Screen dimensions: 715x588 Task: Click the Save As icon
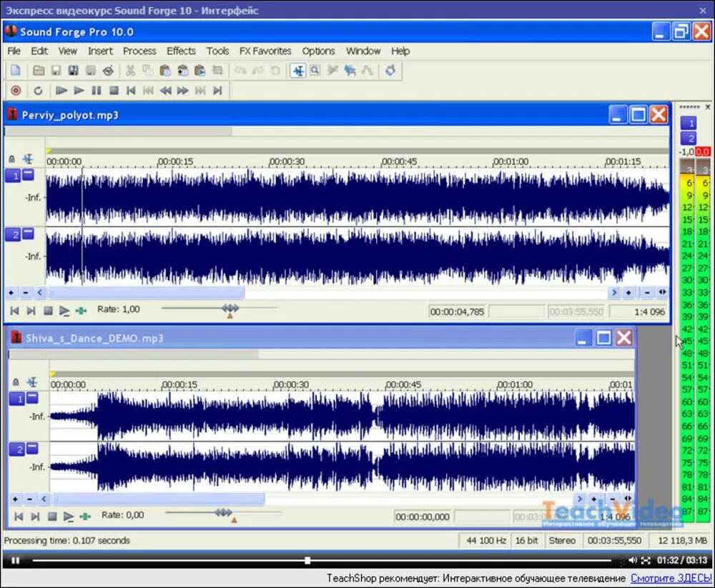[x=73, y=70]
